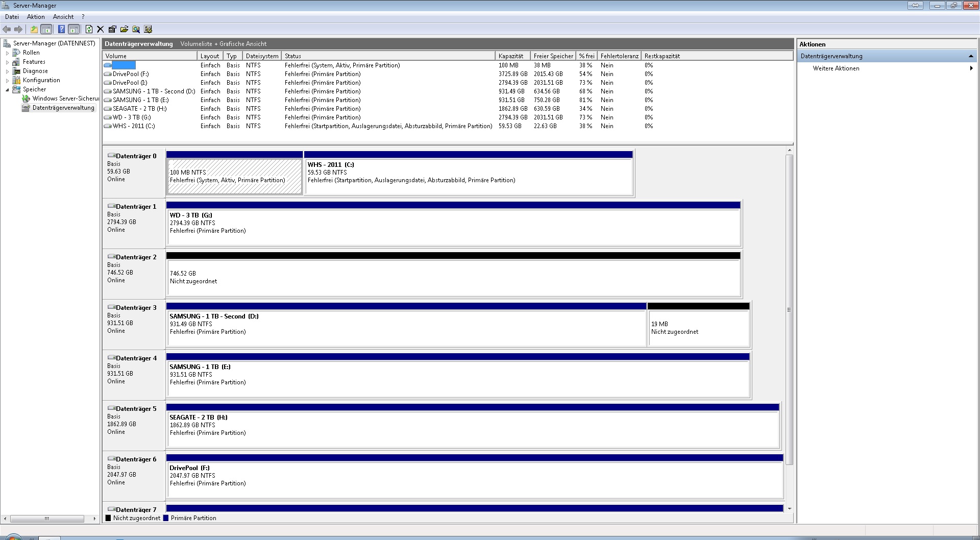Screen dimensions: 980x540
Task: Expand the Features tree node
Action: click(x=7, y=62)
